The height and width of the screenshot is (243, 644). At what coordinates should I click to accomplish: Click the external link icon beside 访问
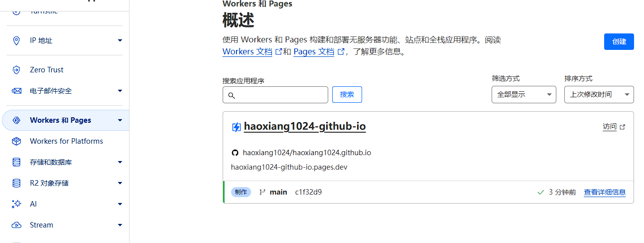click(x=622, y=127)
